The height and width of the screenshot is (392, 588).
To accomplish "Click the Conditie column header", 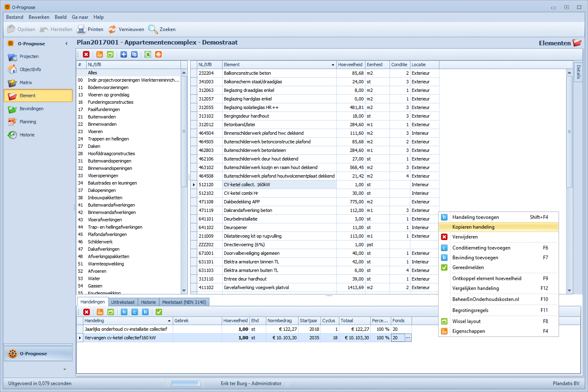I will click(x=400, y=65).
